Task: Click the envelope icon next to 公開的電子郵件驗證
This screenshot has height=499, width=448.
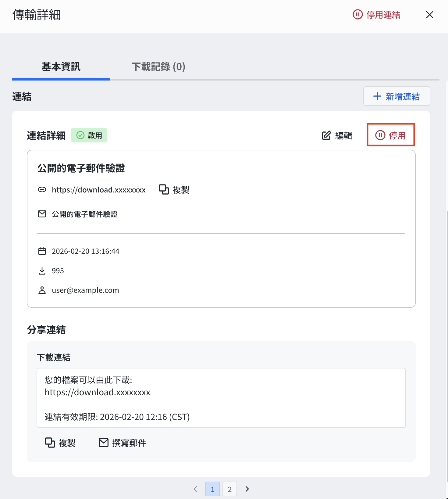Action: [42, 214]
